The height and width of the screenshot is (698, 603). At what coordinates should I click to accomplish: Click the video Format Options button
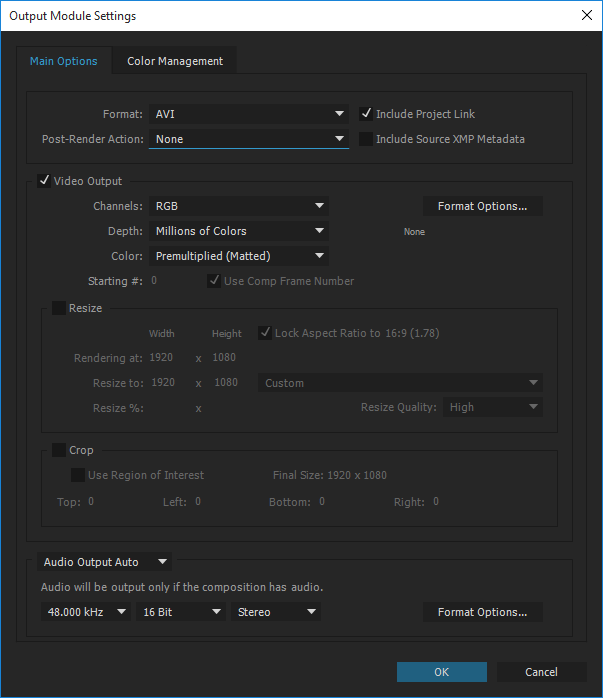482,206
